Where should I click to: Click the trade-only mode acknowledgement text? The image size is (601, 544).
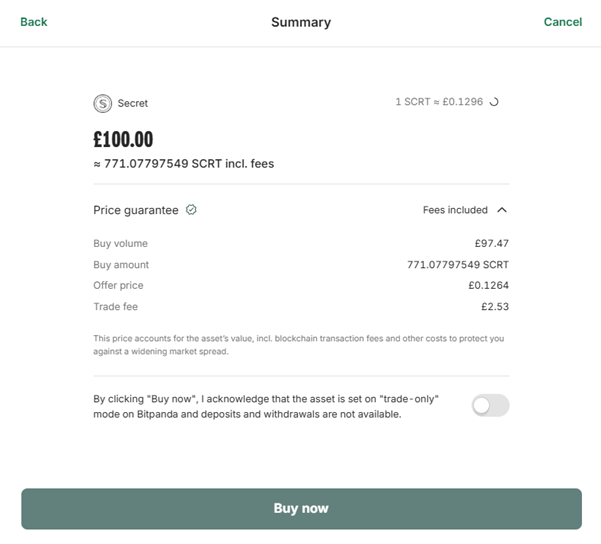[269, 406]
